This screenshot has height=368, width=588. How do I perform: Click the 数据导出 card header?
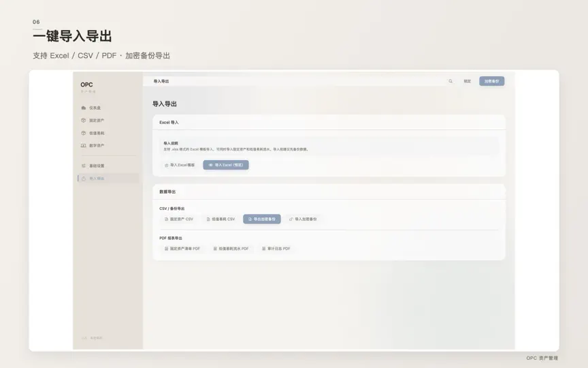tap(329, 191)
